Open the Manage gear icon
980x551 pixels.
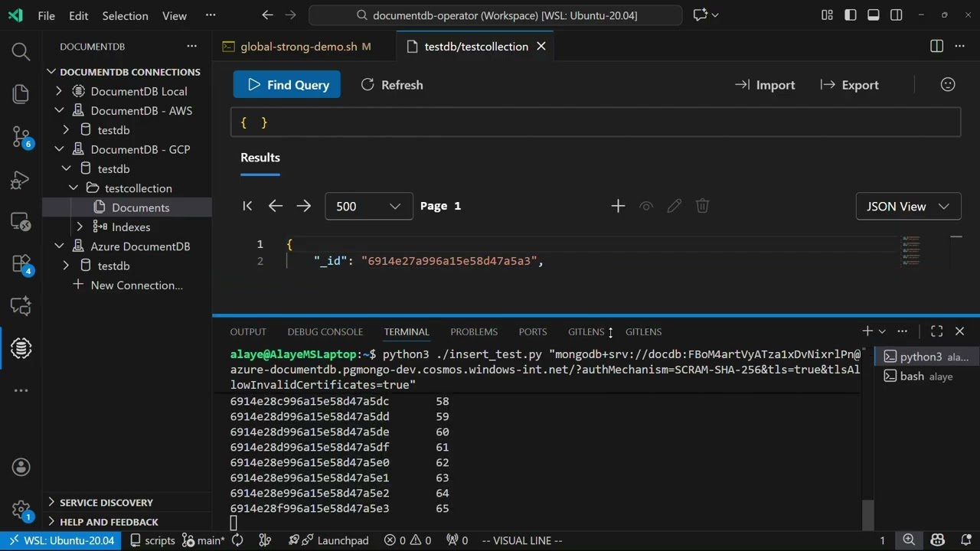[21, 509]
